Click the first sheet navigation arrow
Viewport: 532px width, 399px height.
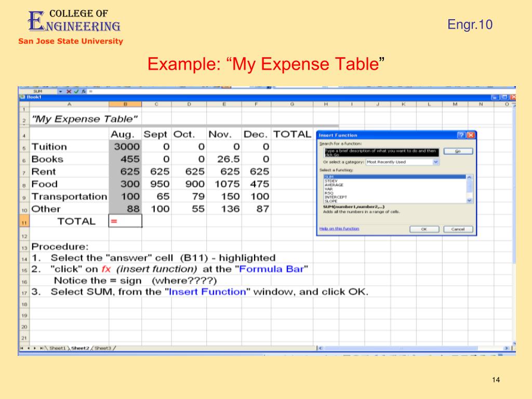point(22,348)
